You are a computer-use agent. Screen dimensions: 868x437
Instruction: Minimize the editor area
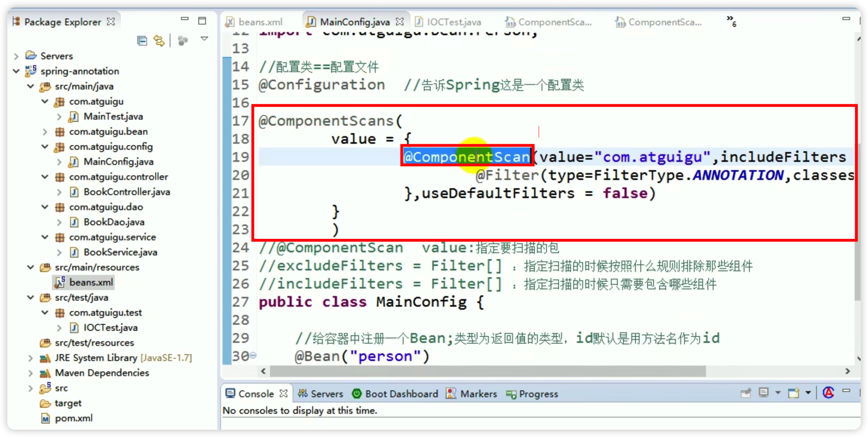(x=846, y=19)
